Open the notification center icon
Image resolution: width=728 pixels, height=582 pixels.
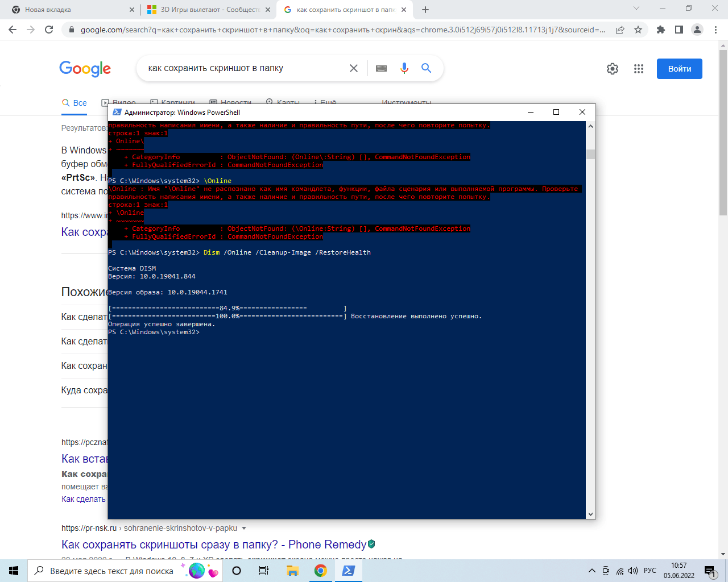(710, 571)
